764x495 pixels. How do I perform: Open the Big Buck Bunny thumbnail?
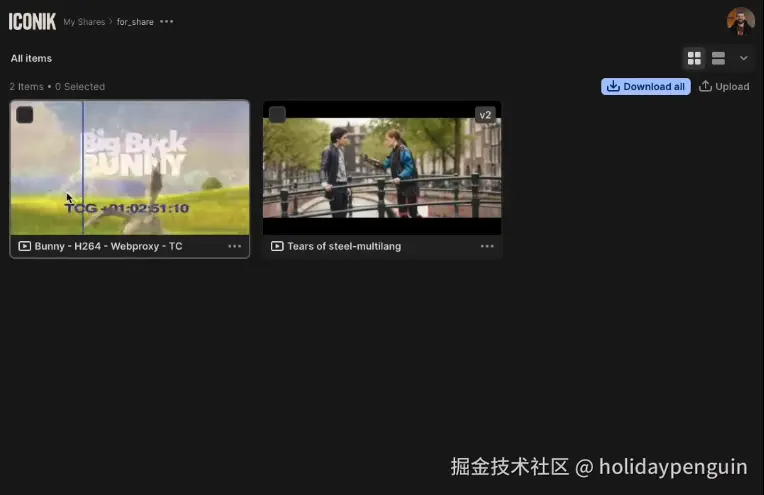(x=130, y=168)
